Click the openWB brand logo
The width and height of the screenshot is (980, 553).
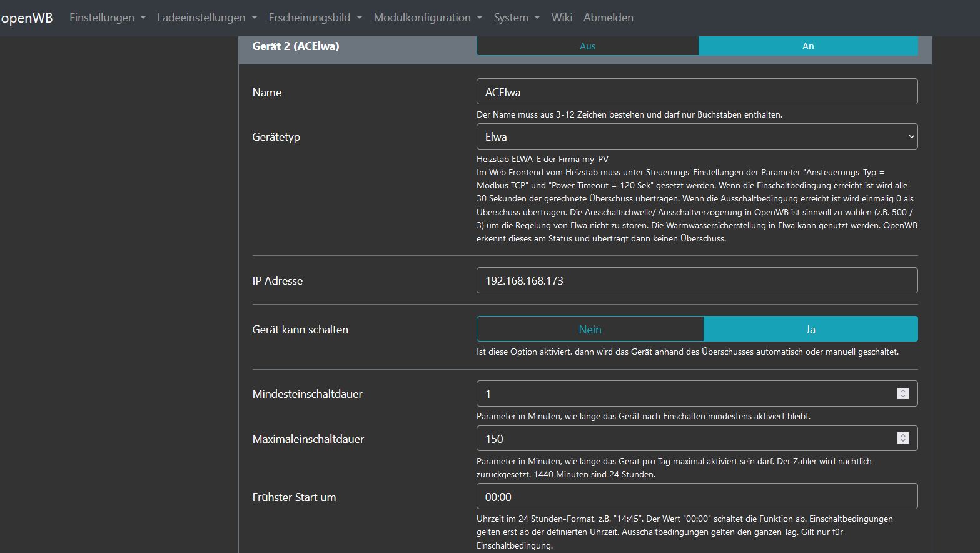pos(26,18)
